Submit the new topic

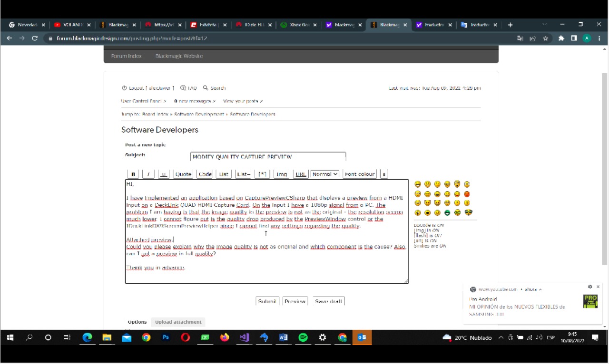(267, 301)
